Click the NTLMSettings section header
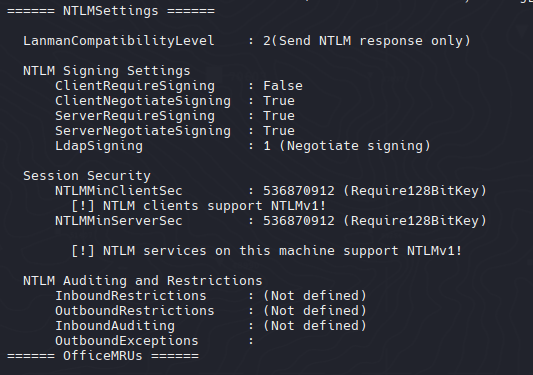 coord(111,11)
